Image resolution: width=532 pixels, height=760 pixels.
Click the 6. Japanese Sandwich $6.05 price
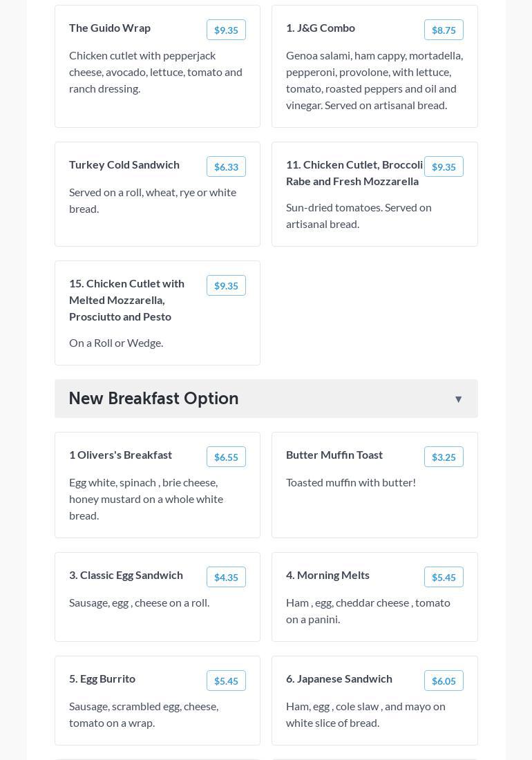pos(444,681)
